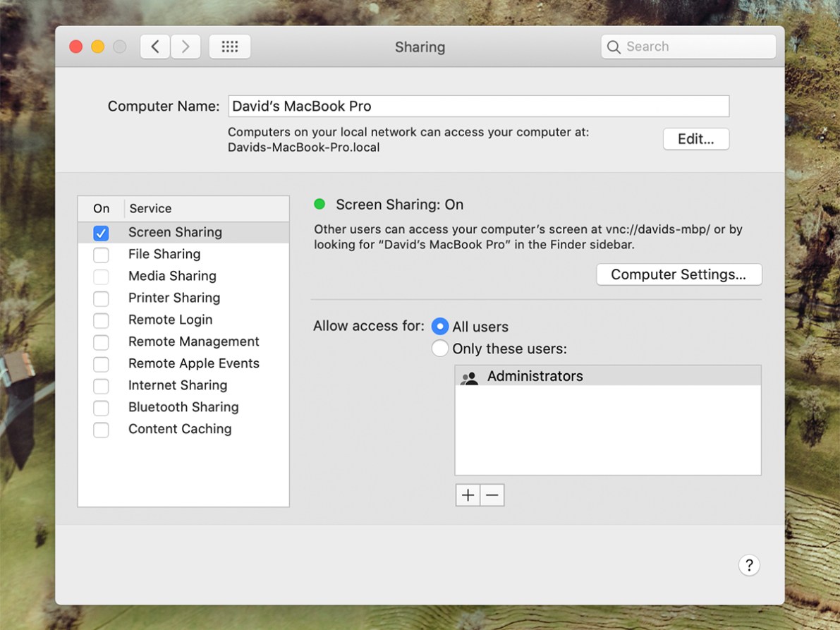
Task: Click the minus icon to remove allowed users
Action: [492, 495]
